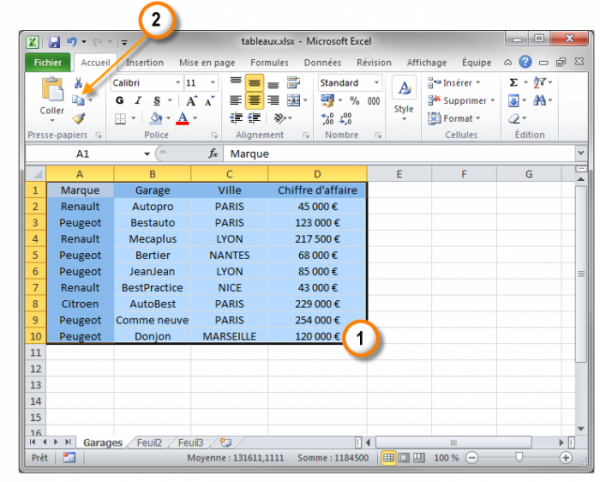Decrease the indent
Screen dimensions: 600x482
[x=236, y=118]
